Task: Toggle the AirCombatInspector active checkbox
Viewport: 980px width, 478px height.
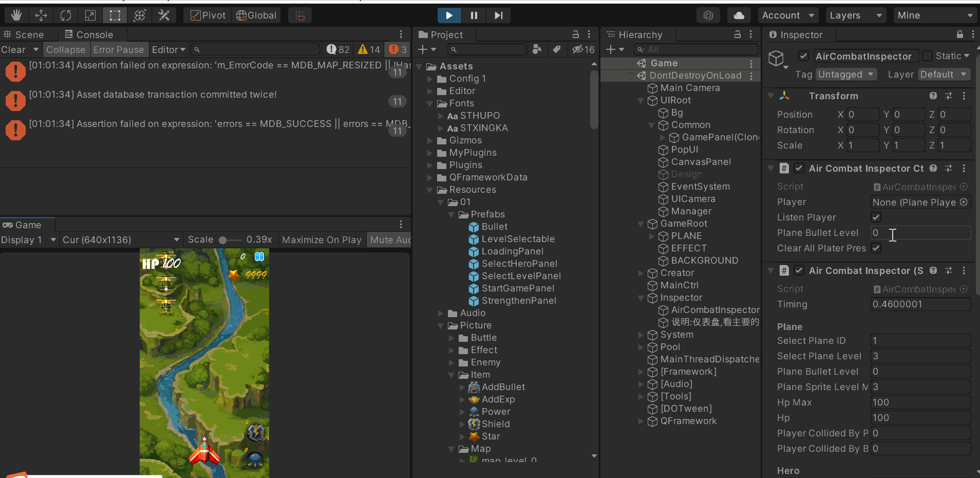Action: (804, 56)
